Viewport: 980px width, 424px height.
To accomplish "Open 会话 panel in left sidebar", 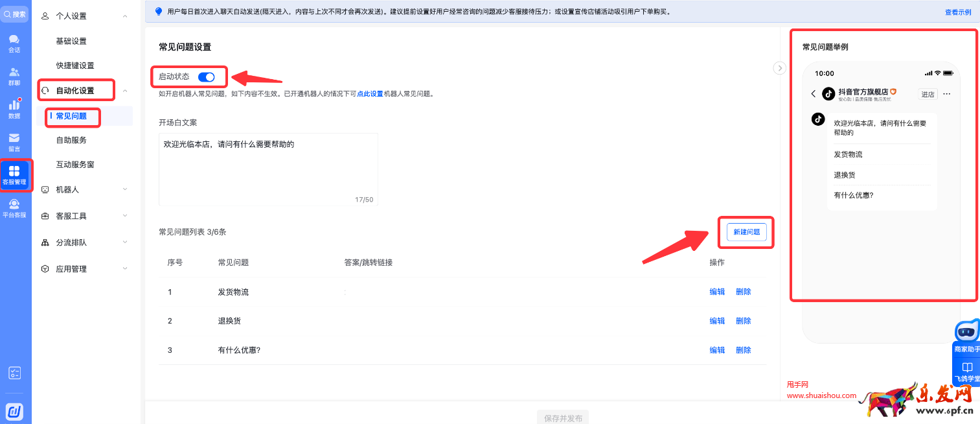I will click(14, 43).
